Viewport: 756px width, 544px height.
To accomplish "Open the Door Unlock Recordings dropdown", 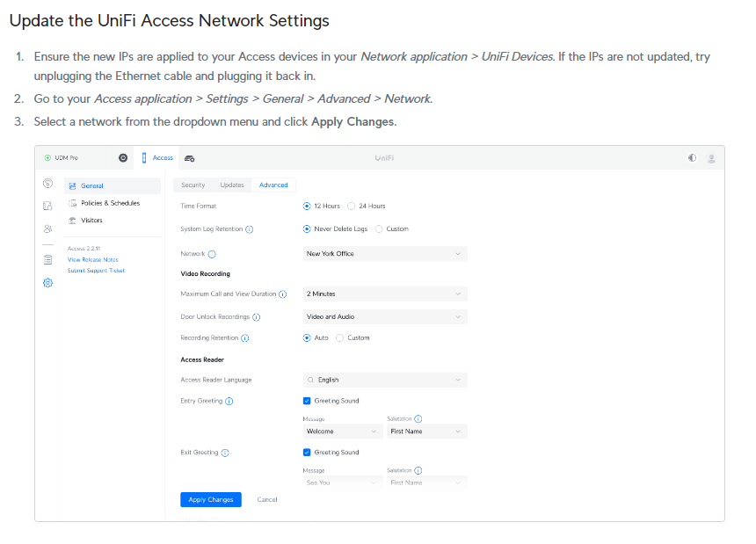I will 384,317.
